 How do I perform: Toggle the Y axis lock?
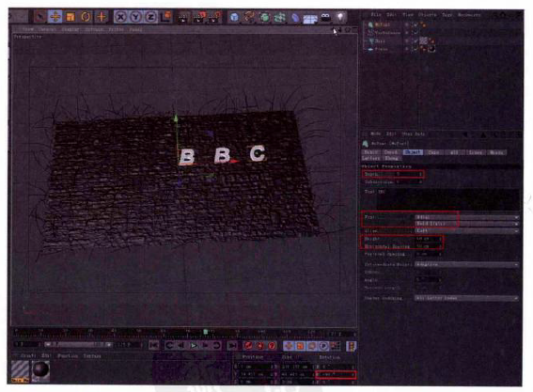tap(135, 17)
